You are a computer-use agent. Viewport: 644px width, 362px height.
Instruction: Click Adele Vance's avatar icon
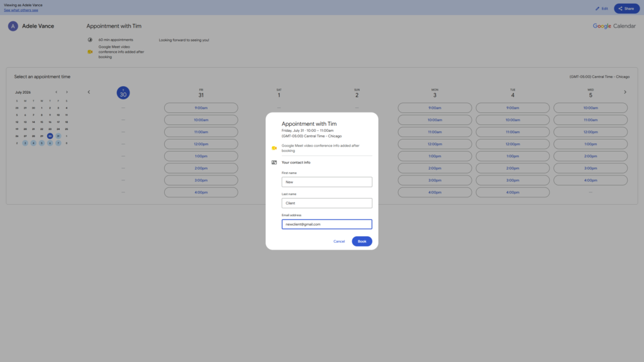click(13, 26)
